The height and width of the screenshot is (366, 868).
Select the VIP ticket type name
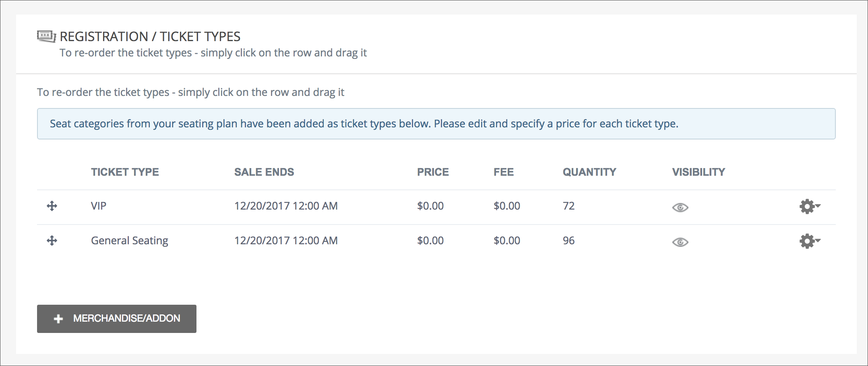99,206
